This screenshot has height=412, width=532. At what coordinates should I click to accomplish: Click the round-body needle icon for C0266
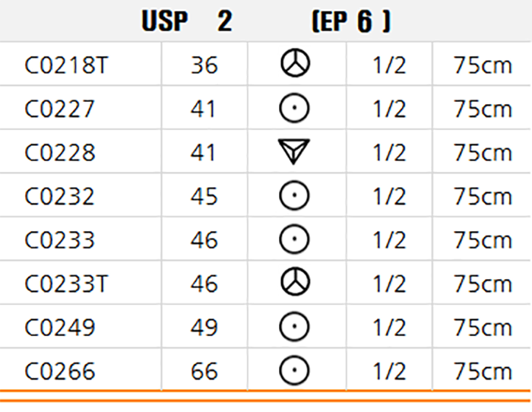click(294, 370)
